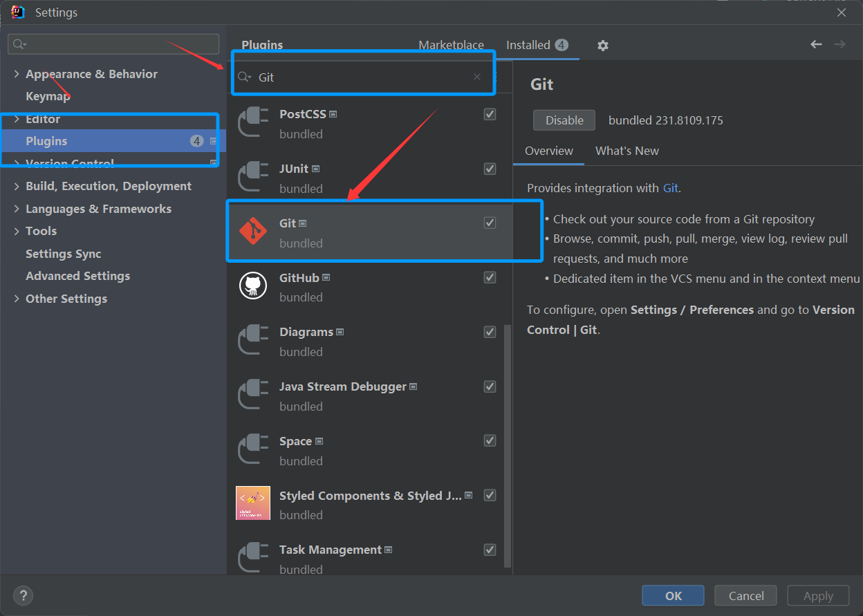Expand Build, Execution, Deployment section

point(17,186)
